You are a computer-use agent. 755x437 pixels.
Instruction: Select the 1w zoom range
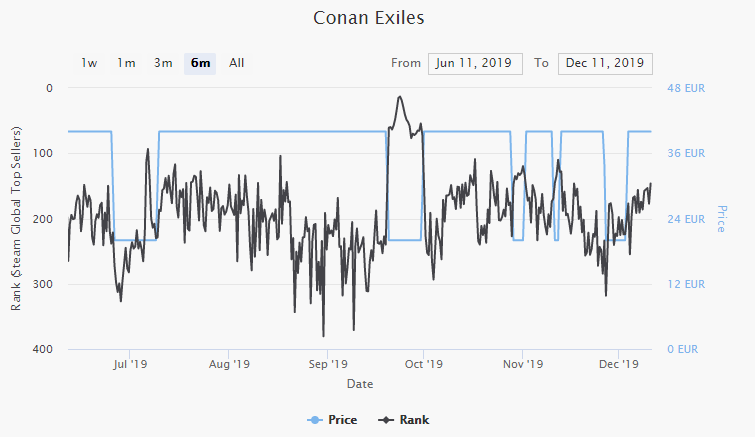[90, 63]
